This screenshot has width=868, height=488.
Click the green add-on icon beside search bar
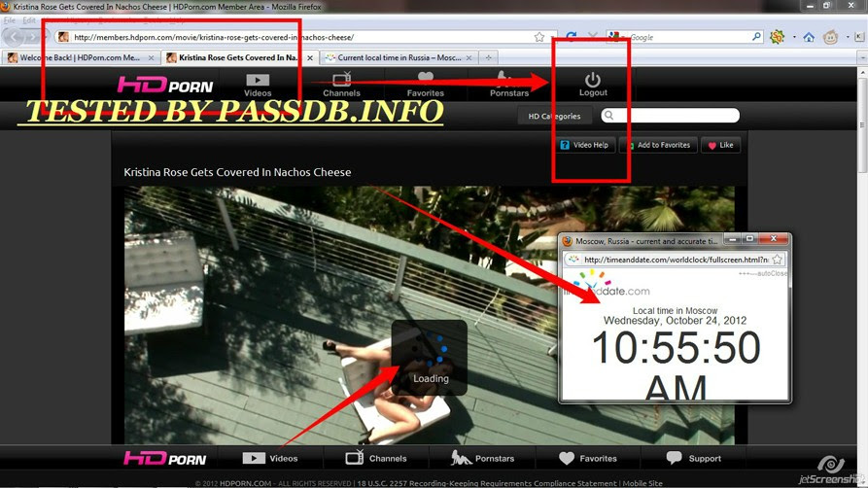[x=778, y=37]
